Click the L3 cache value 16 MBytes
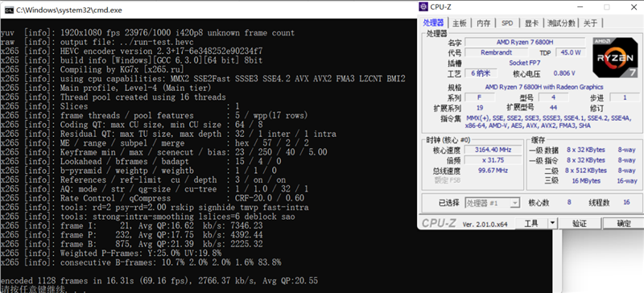The image size is (644, 293). coord(586,181)
